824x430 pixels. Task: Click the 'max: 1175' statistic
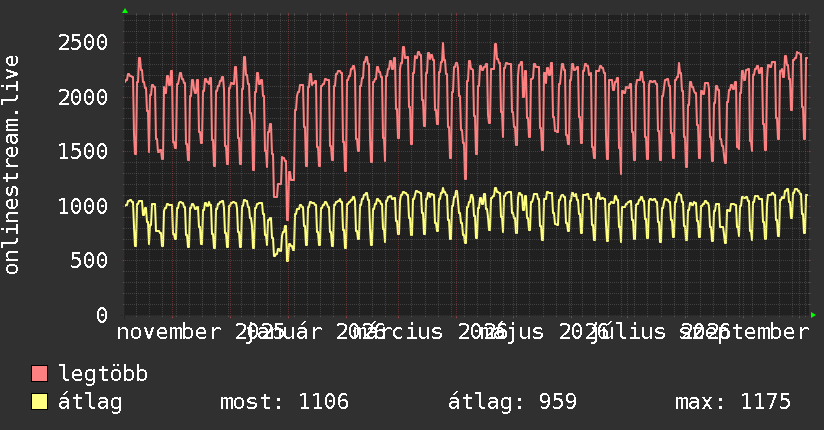point(733,402)
